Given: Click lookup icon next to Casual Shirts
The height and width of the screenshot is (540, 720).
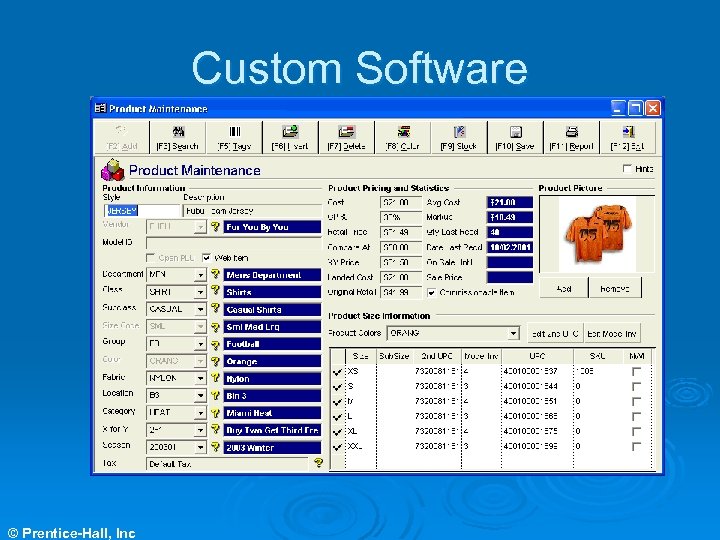Looking at the screenshot, I should pos(215,309).
